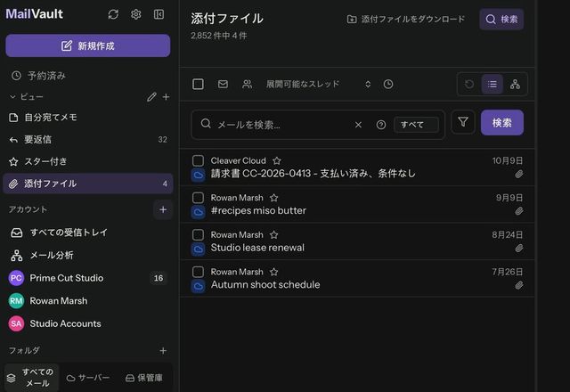
Task: Open filter funnel button
Action: (463, 122)
